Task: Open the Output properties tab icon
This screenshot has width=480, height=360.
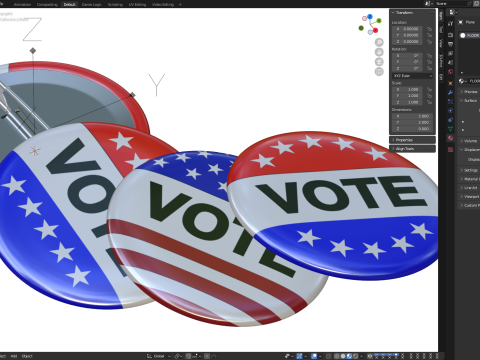Action: coord(450,44)
